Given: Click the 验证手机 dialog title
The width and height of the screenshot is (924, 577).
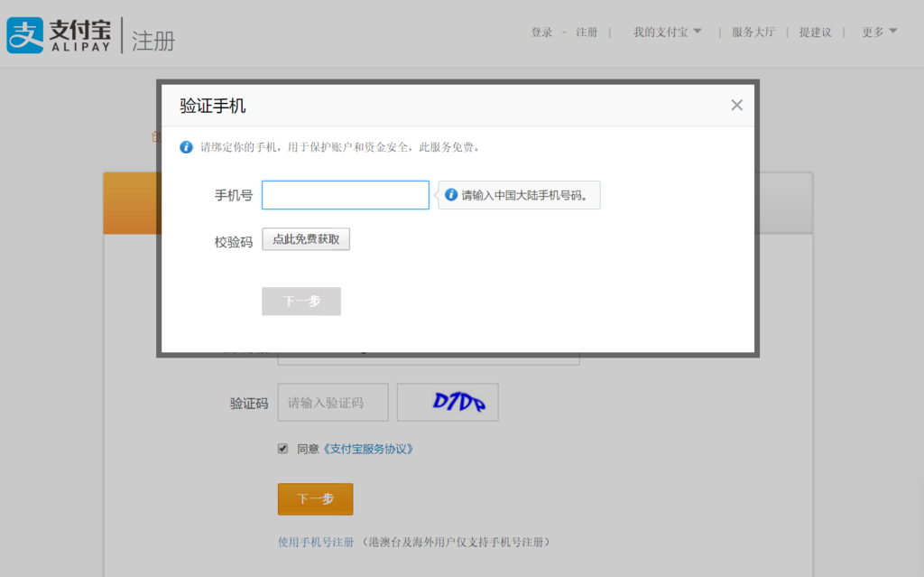Looking at the screenshot, I should pyautogui.click(x=213, y=107).
